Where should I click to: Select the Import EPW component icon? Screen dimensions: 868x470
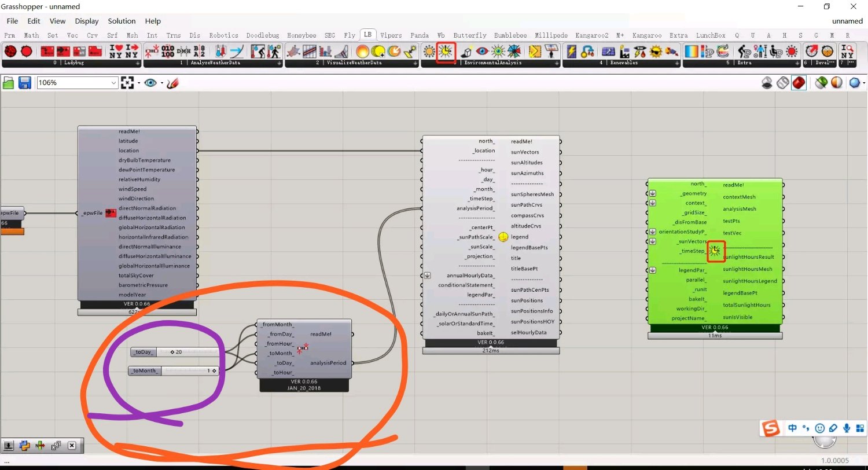coord(63,52)
